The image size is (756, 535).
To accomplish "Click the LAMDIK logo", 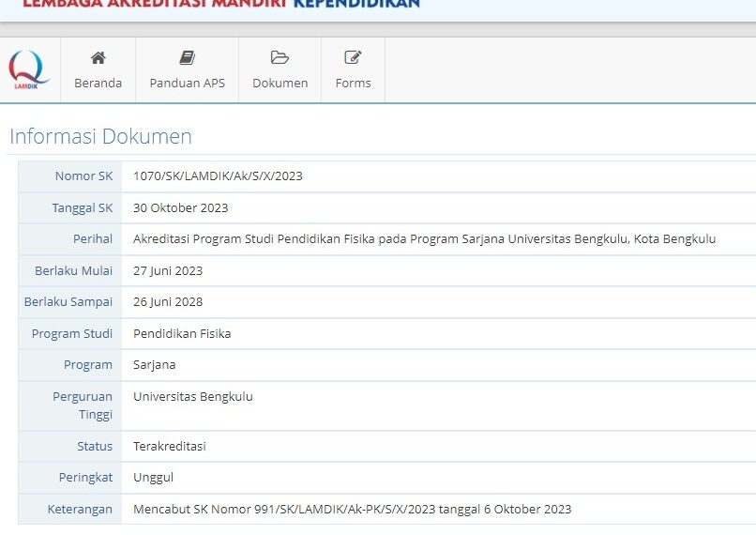I will pos(29,69).
